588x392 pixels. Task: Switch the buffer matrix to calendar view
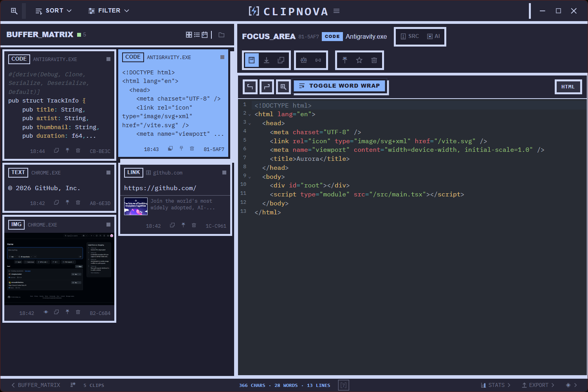pyautogui.click(x=205, y=35)
